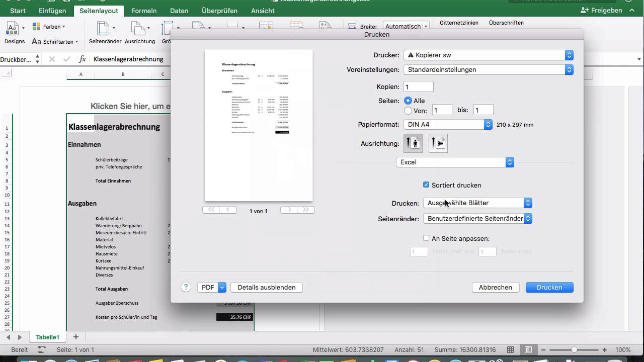Open the Ausrichtung orientation menu in ribbon
Screen dimensions: 644x362
[140, 33]
